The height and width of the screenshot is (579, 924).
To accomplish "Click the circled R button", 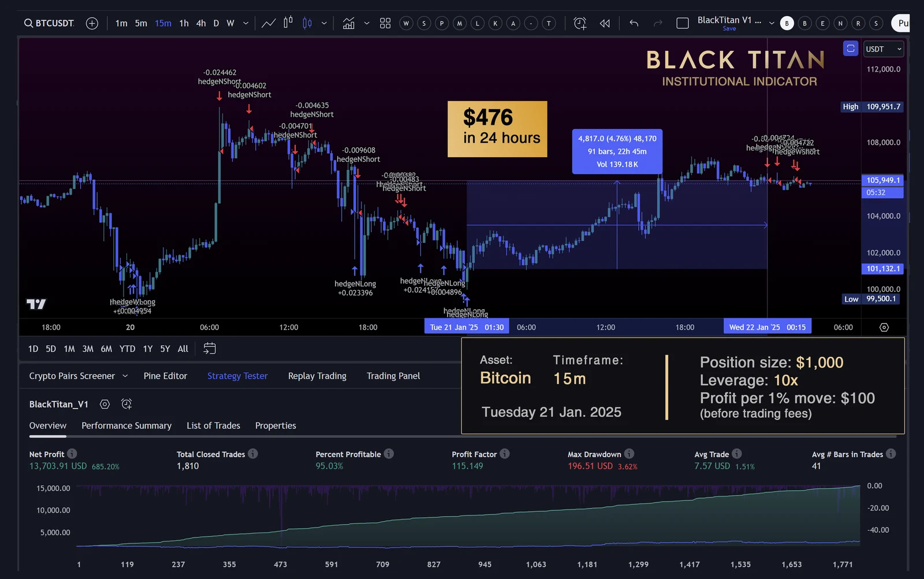I will click(858, 23).
